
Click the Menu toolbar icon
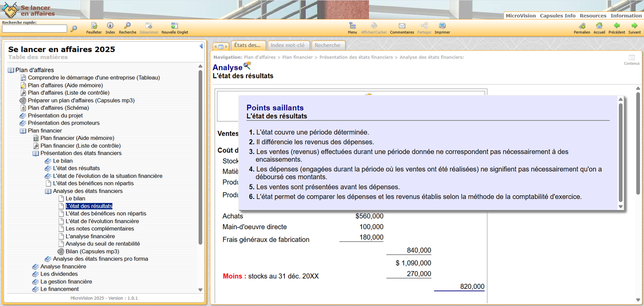coord(352,26)
